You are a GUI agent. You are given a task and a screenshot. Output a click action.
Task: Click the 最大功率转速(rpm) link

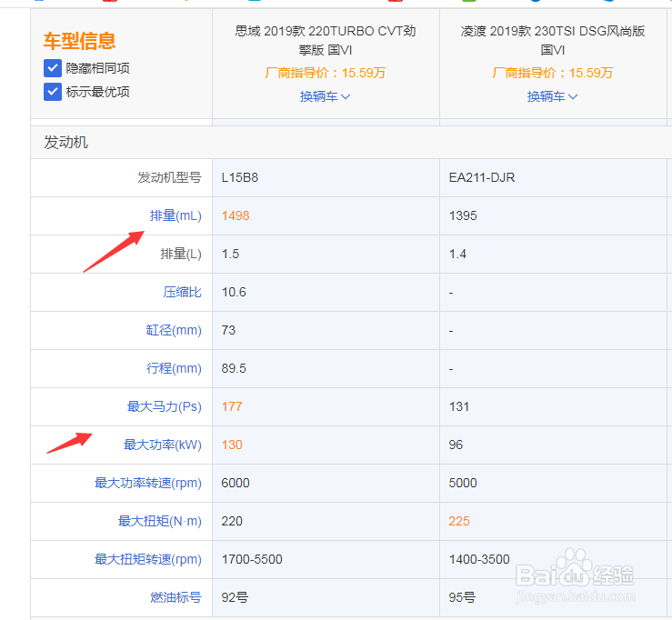(x=148, y=483)
